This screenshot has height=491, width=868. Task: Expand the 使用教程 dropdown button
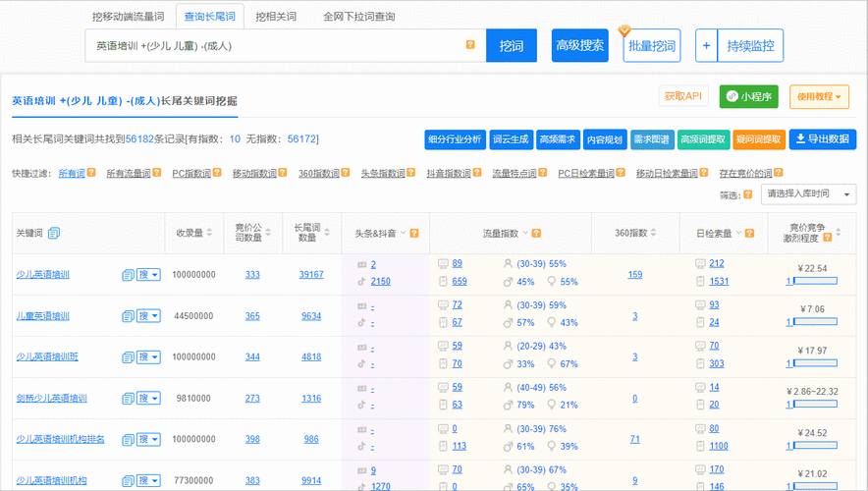pyautogui.click(x=819, y=96)
